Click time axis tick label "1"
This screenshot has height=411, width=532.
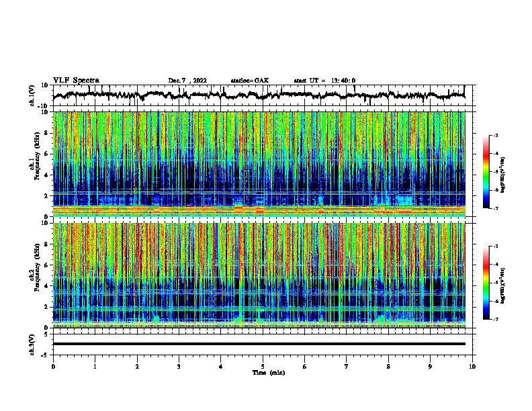95,367
